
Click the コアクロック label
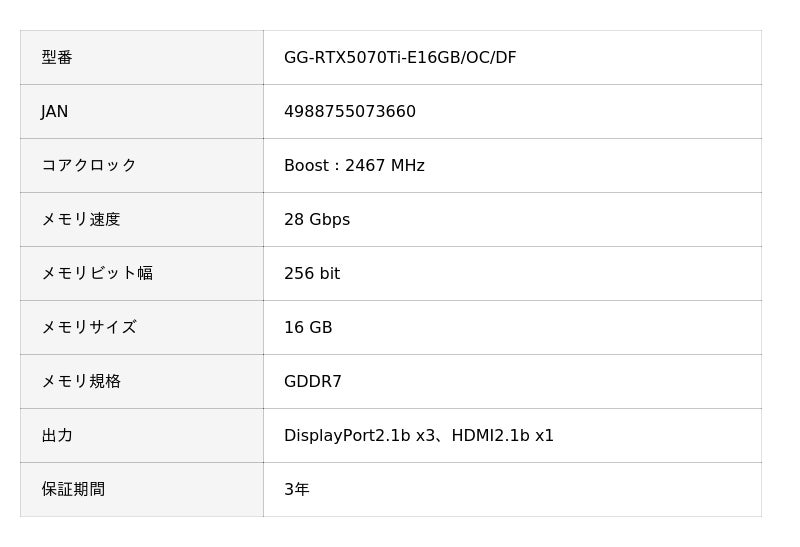click(x=88, y=166)
